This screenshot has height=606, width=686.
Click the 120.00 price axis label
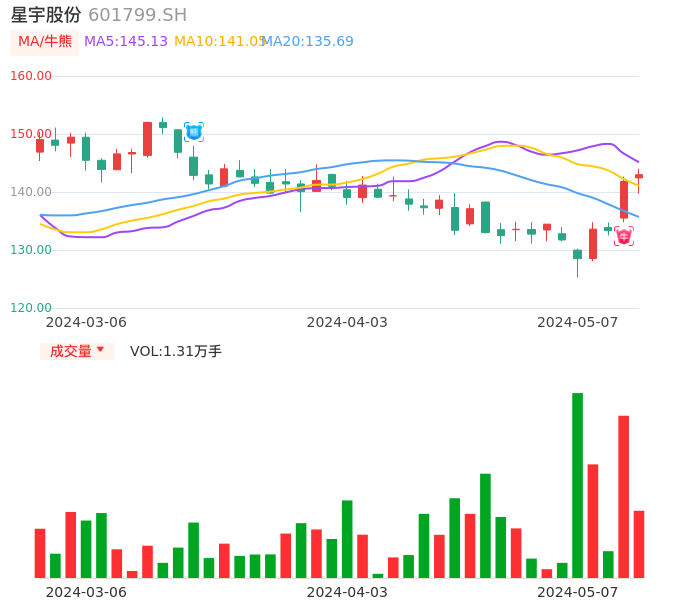click(x=31, y=308)
